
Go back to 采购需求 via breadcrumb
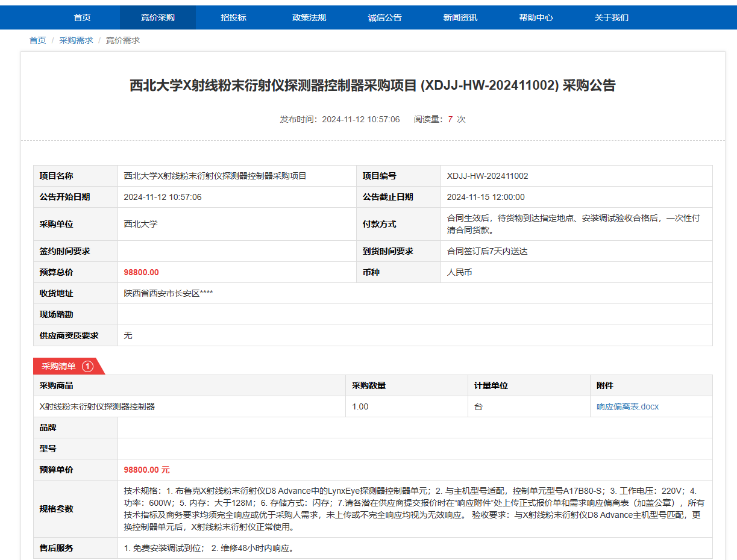(76, 40)
